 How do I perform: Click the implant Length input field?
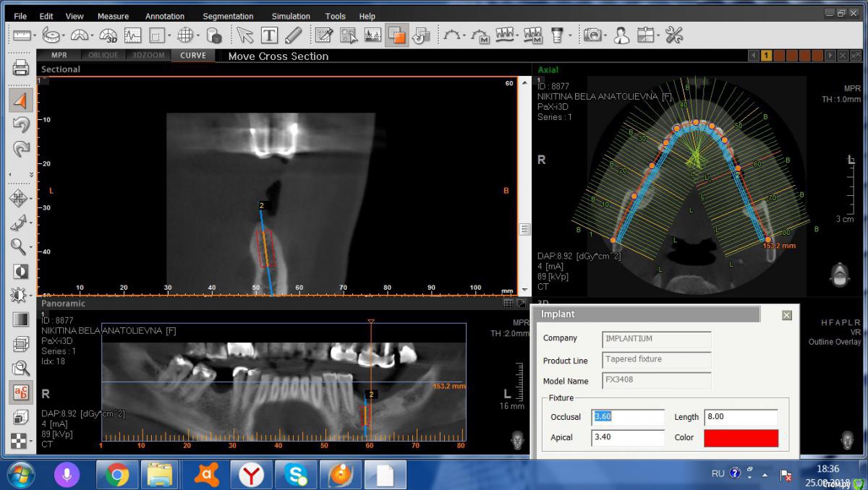coord(741,417)
